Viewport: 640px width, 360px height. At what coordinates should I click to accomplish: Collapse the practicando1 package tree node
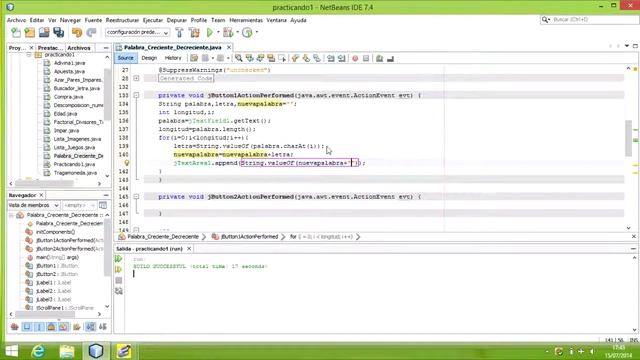pyautogui.click(x=29, y=54)
